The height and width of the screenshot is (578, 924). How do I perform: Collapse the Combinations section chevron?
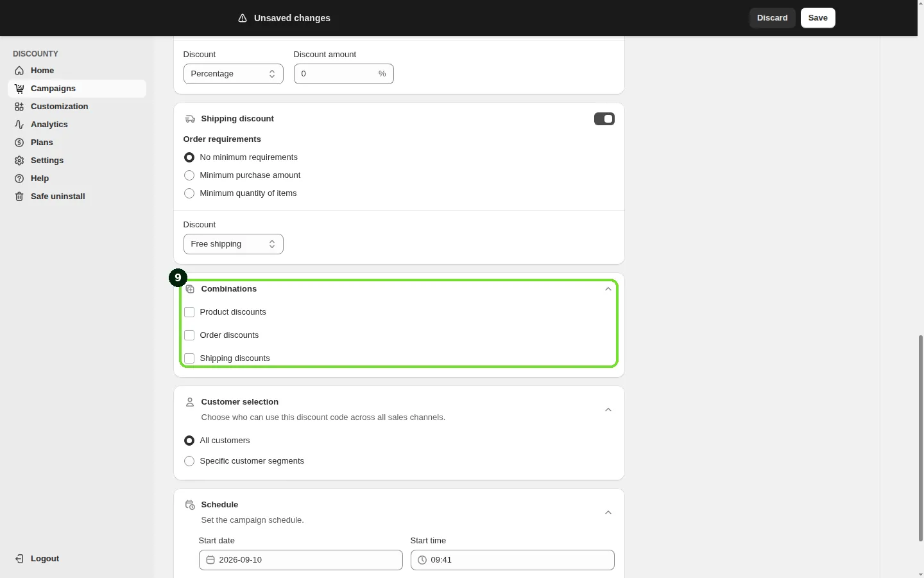click(x=608, y=289)
